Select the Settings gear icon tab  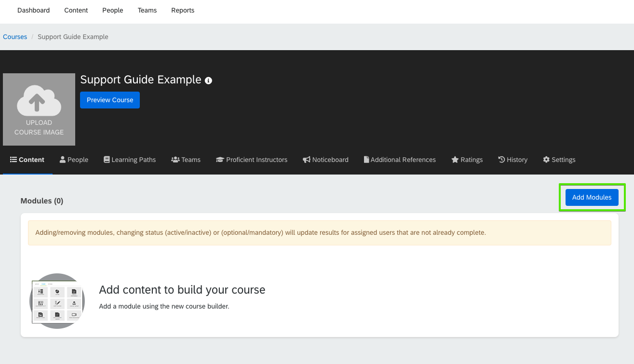click(546, 159)
